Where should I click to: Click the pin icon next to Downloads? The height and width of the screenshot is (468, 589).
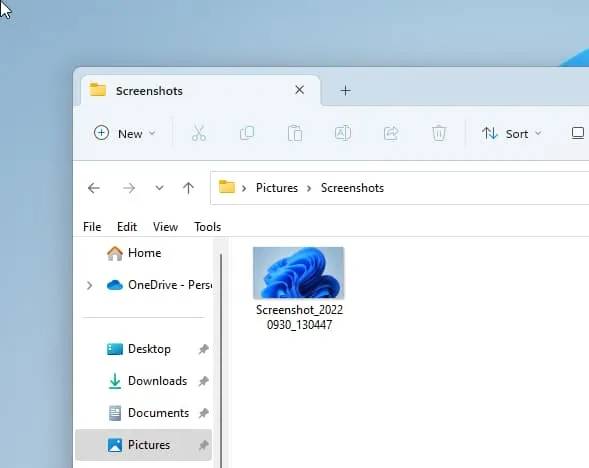(204, 381)
